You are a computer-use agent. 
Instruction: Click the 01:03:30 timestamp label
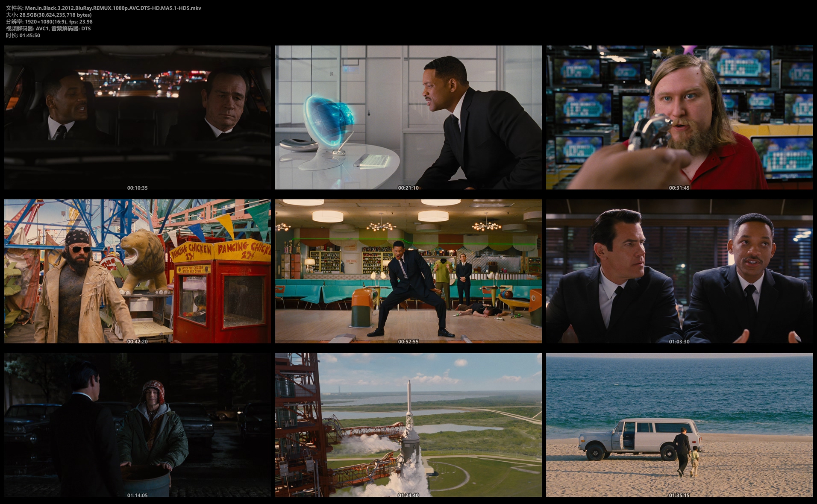pyautogui.click(x=679, y=342)
